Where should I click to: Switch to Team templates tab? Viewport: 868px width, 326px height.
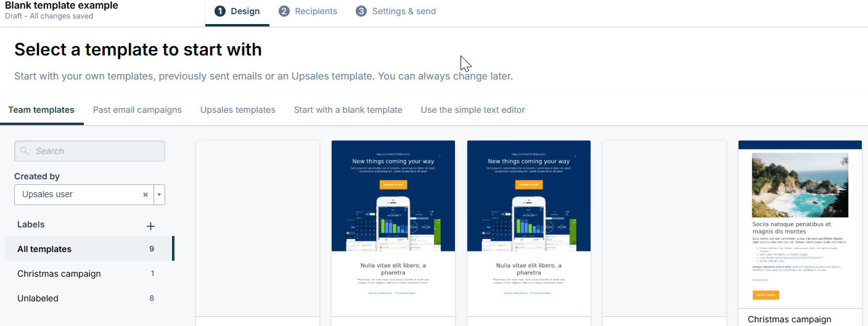pos(41,110)
